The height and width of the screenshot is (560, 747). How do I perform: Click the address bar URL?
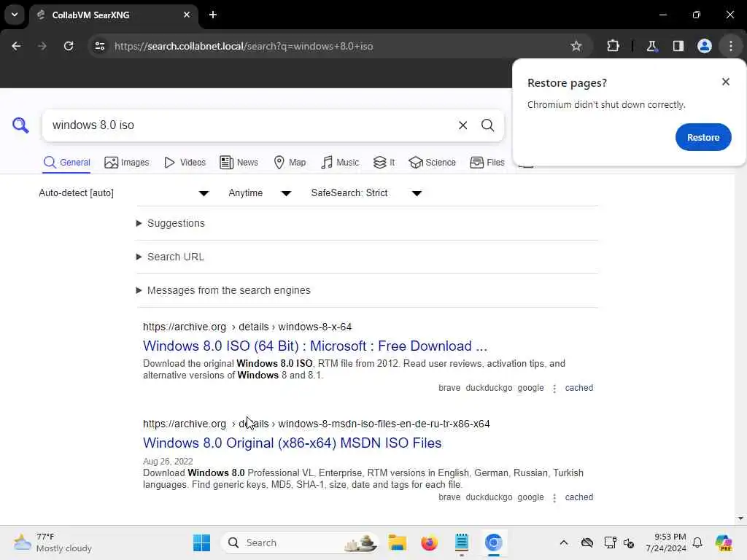tap(244, 46)
